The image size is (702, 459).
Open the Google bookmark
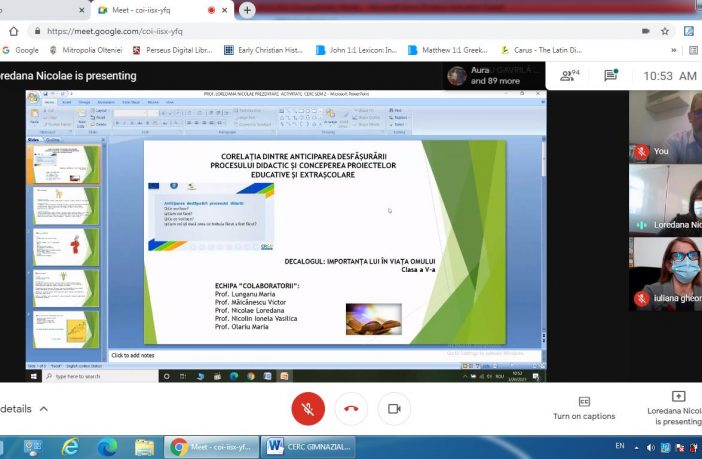tap(21, 49)
